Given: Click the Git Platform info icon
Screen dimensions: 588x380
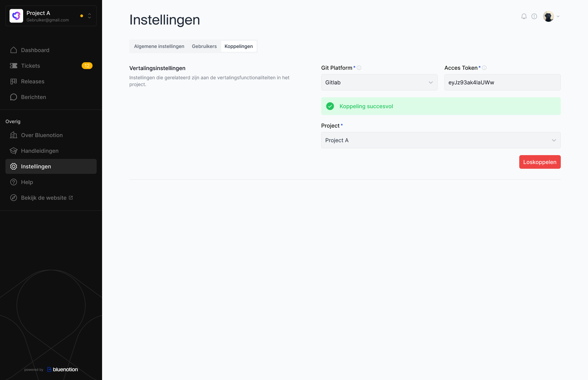Looking at the screenshot, I should [x=359, y=68].
